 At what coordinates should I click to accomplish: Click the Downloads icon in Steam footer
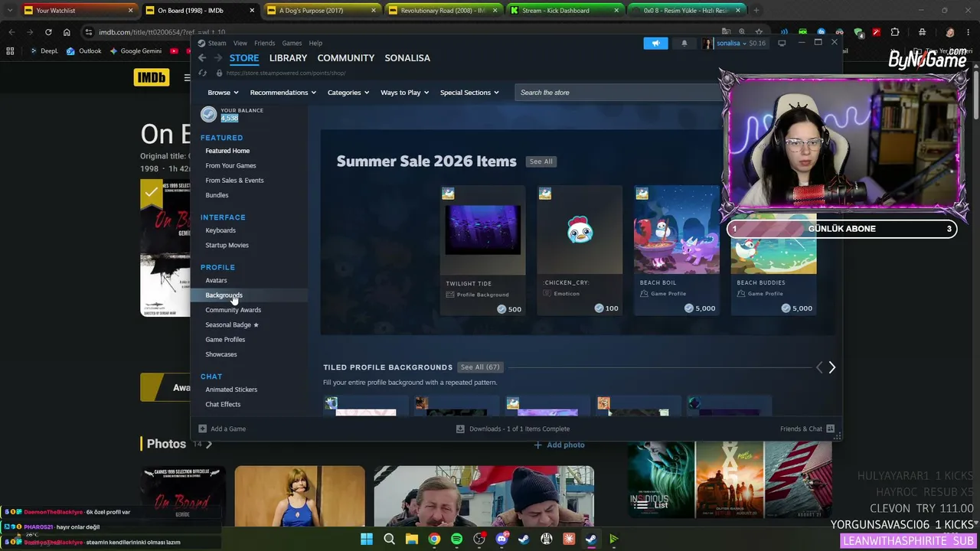tap(460, 429)
